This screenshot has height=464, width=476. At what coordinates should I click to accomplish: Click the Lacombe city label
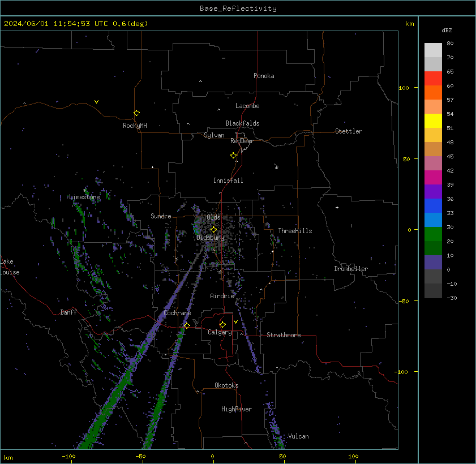tap(247, 106)
